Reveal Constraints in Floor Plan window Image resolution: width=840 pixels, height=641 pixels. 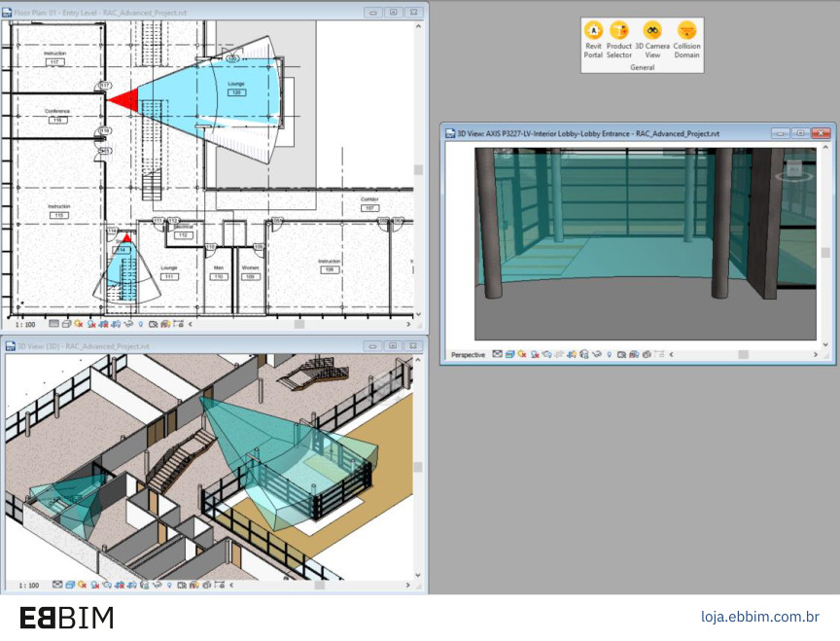[178, 324]
